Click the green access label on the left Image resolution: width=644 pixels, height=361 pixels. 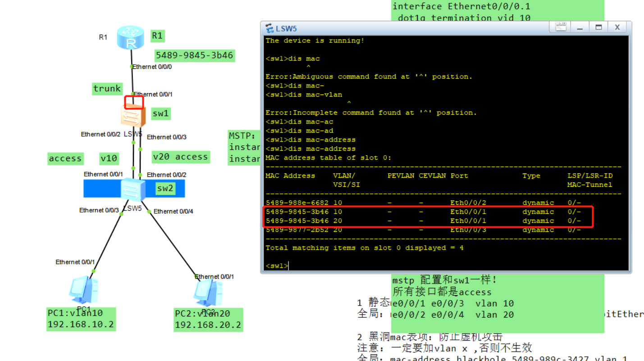(x=65, y=158)
